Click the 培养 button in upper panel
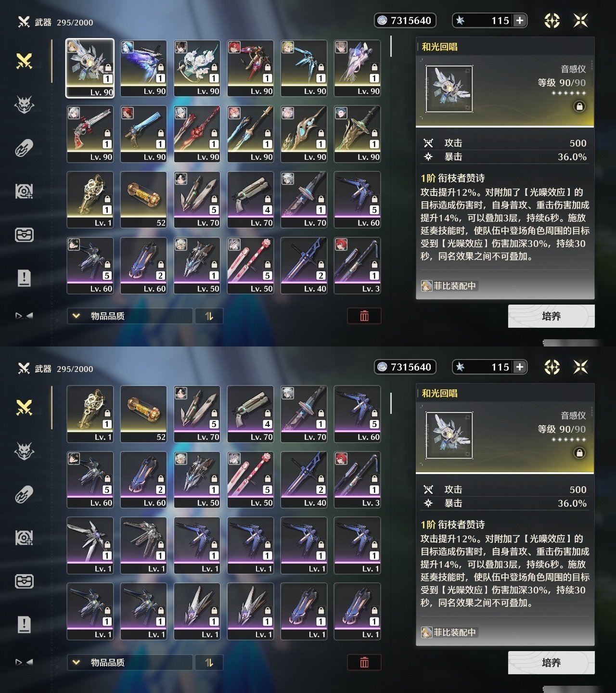The height and width of the screenshot is (693, 616). click(552, 316)
